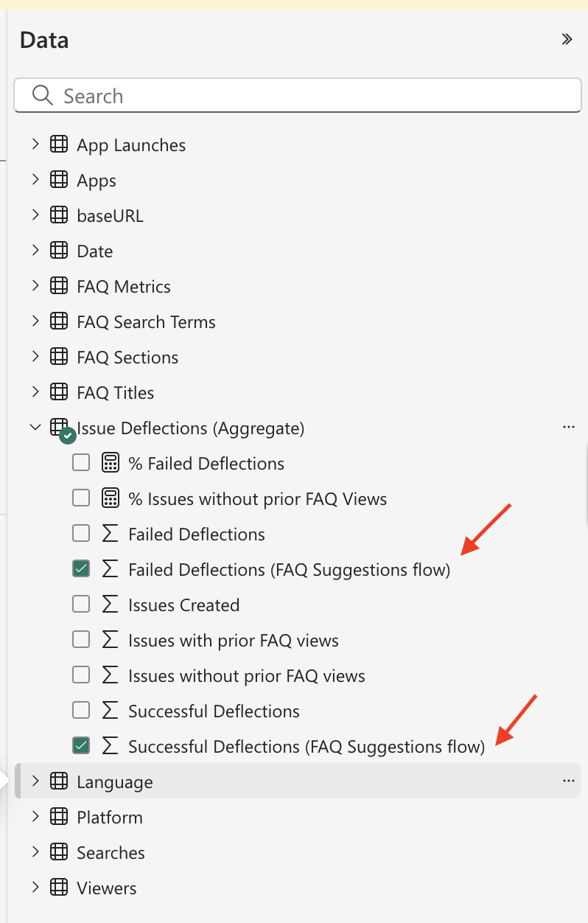Screen dimensions: 588x923
Task: Click the Successful Deflections field label
Action: point(214,711)
